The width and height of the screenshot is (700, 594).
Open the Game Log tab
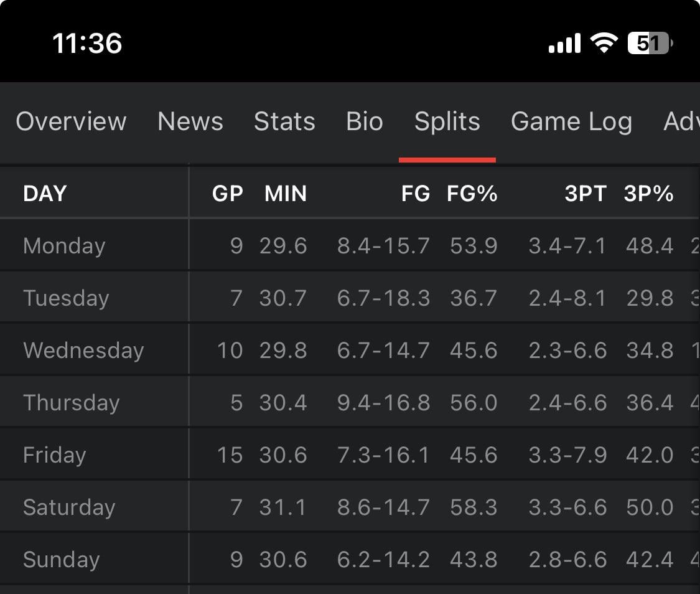point(571,121)
